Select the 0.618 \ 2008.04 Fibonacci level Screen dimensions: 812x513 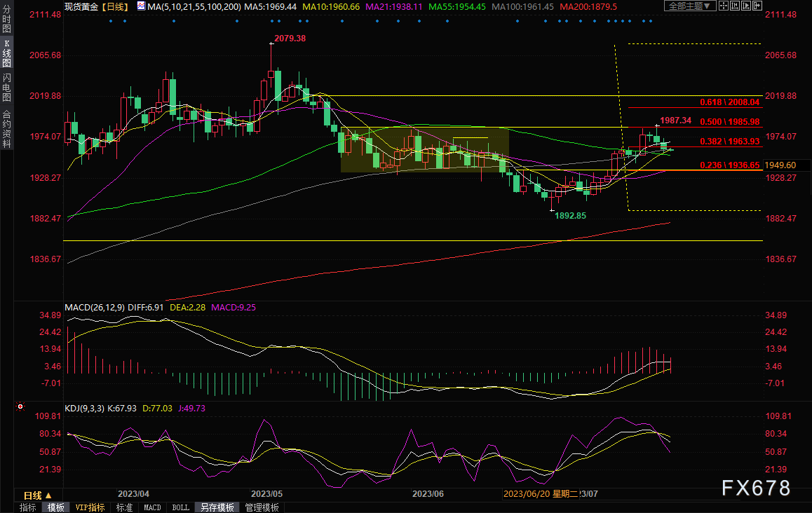coord(730,102)
